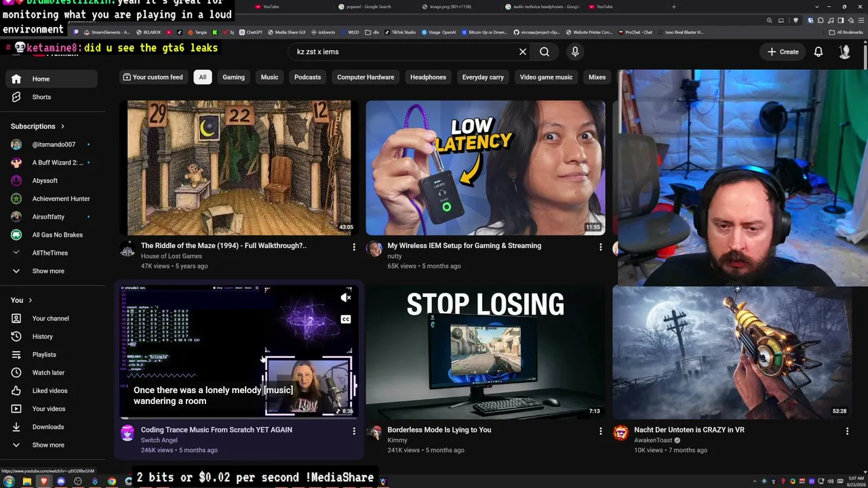Viewport: 868px width, 488px height.
Task: Play The Riddle of the Maze thumbnail
Action: click(239, 167)
